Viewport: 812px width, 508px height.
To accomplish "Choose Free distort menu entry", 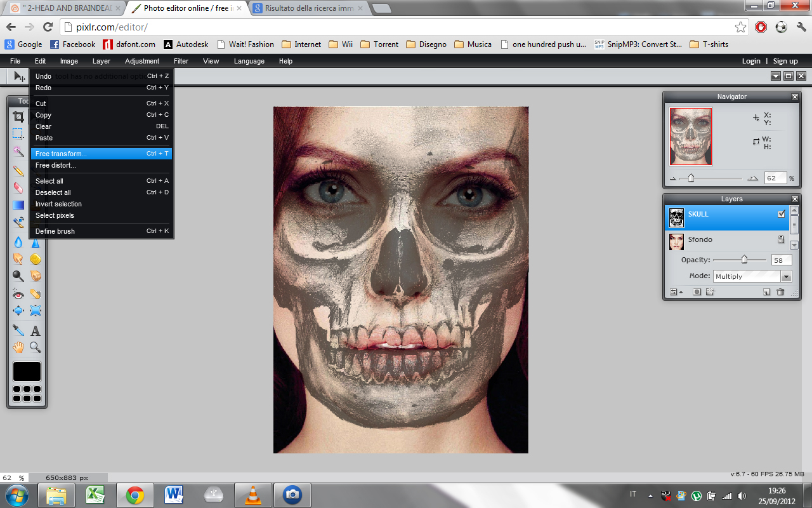I will 101,165.
